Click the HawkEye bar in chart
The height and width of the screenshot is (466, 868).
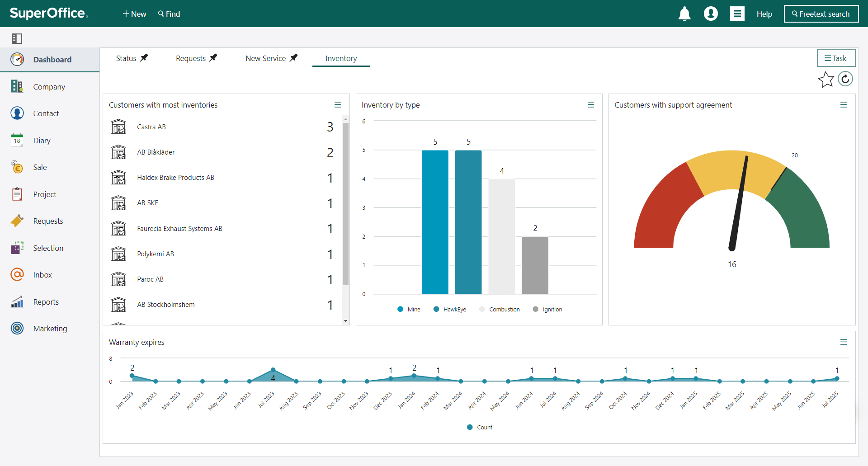[468, 222]
